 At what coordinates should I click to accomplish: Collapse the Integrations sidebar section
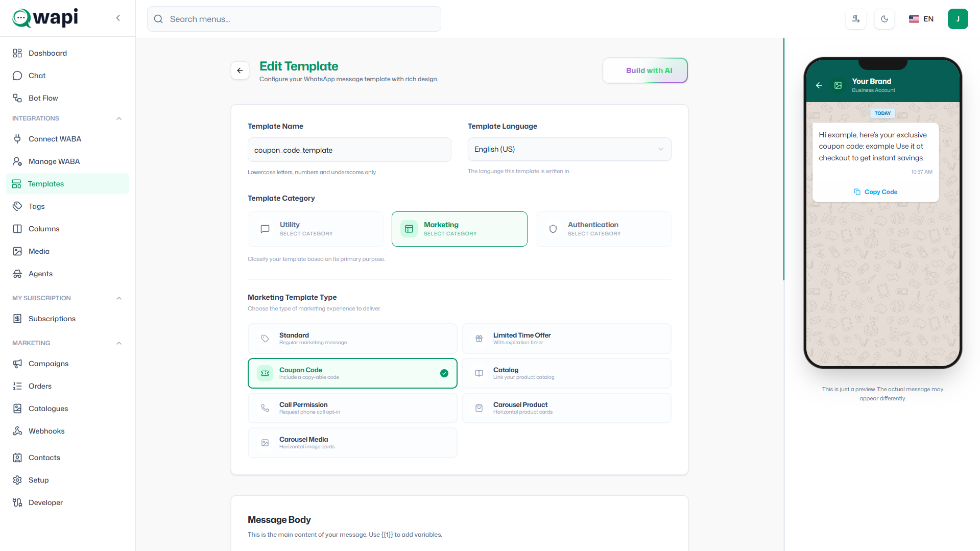tap(119, 118)
